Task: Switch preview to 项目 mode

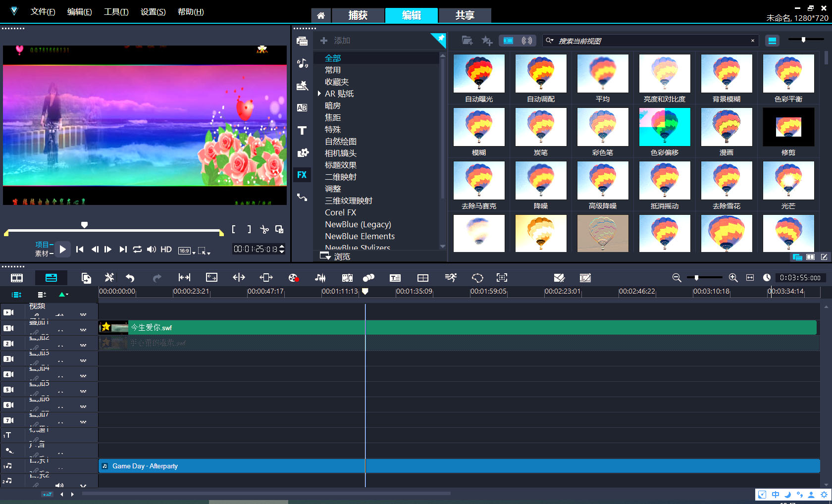Action: [43, 245]
